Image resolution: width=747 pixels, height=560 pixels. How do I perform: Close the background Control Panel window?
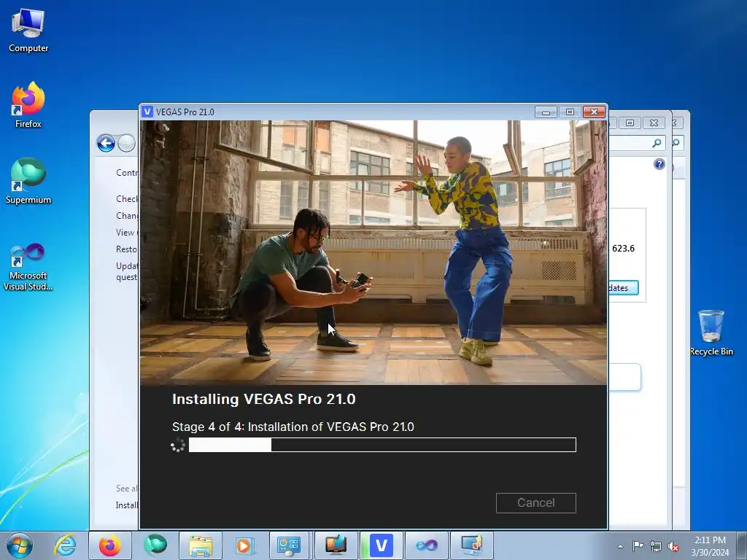point(654,122)
